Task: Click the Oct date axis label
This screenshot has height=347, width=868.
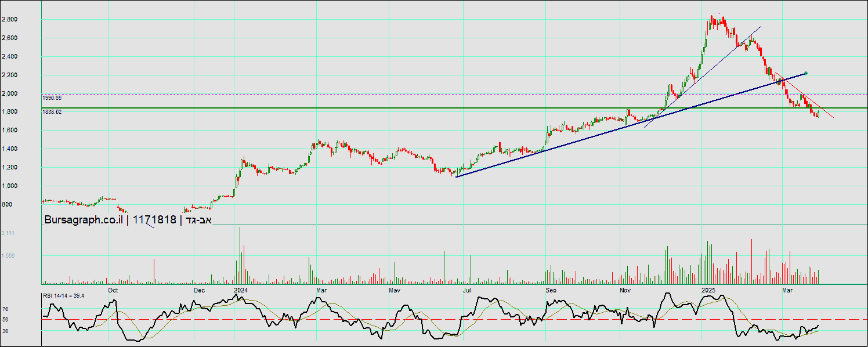Action: pyautogui.click(x=113, y=290)
